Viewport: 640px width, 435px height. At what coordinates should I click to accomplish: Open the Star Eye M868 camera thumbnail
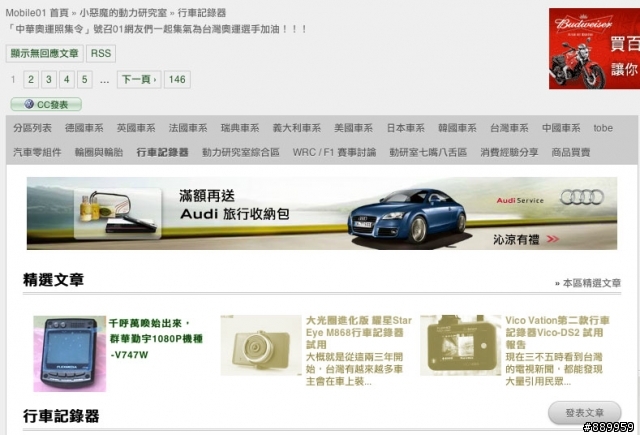point(261,345)
